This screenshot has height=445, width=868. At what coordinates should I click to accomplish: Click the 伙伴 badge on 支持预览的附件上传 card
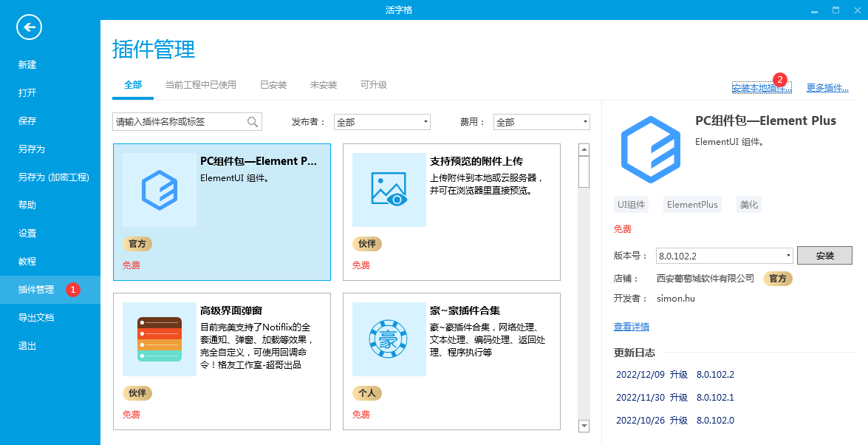pos(366,244)
